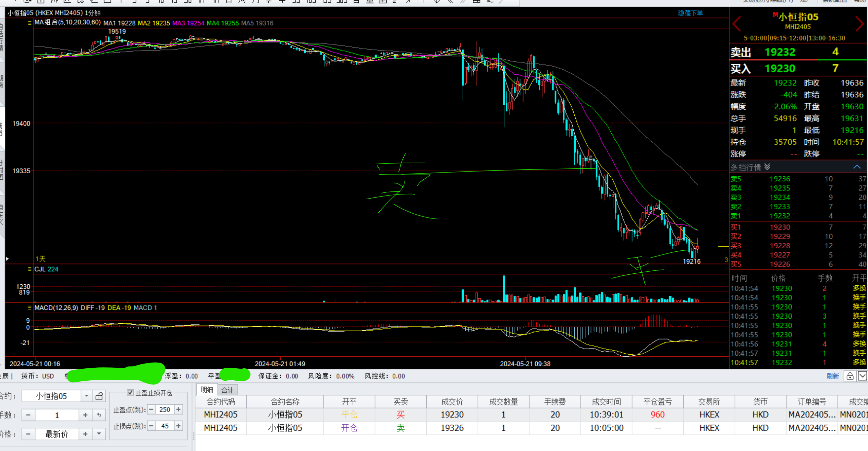Collapse 多档行情 panel with up chevron
Viewport: 868px width, 451px height.
[857, 167]
